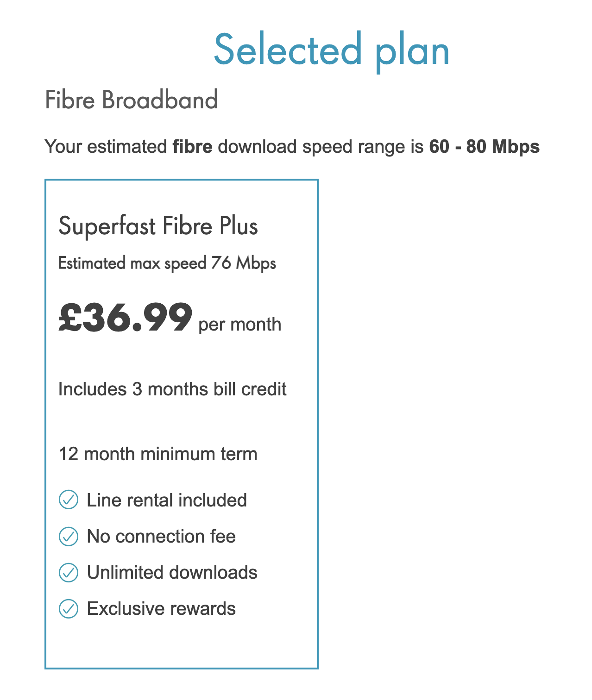Click the Your estimated text at sentence start
This screenshot has height=700, width=592.
pyautogui.click(x=106, y=146)
